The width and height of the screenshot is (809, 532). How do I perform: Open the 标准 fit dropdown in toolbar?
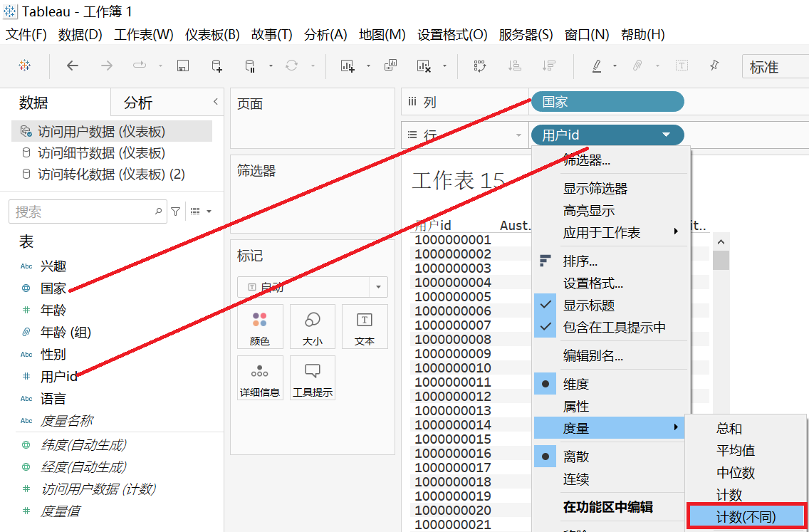click(x=775, y=66)
